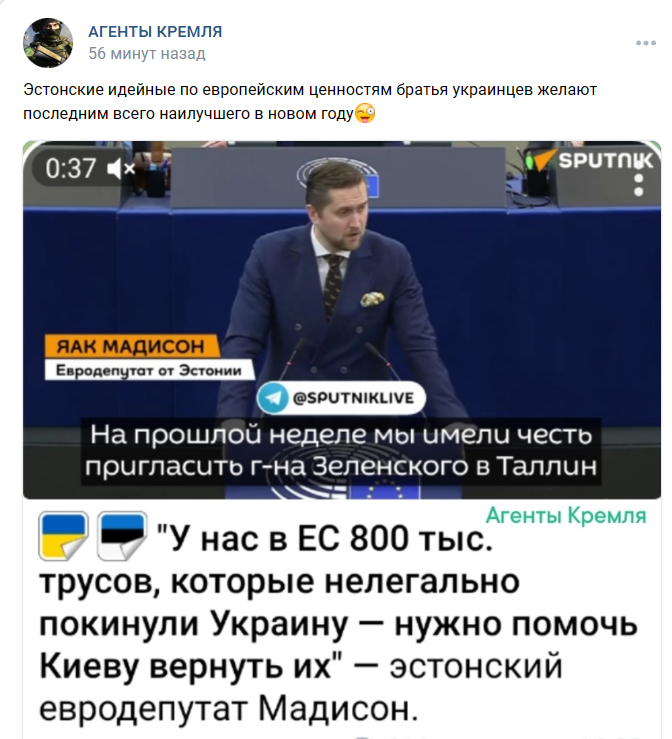
Task: Open the АГЕНТЫ КРЕМЛЯ profile avatar
Action: pyautogui.click(x=48, y=43)
